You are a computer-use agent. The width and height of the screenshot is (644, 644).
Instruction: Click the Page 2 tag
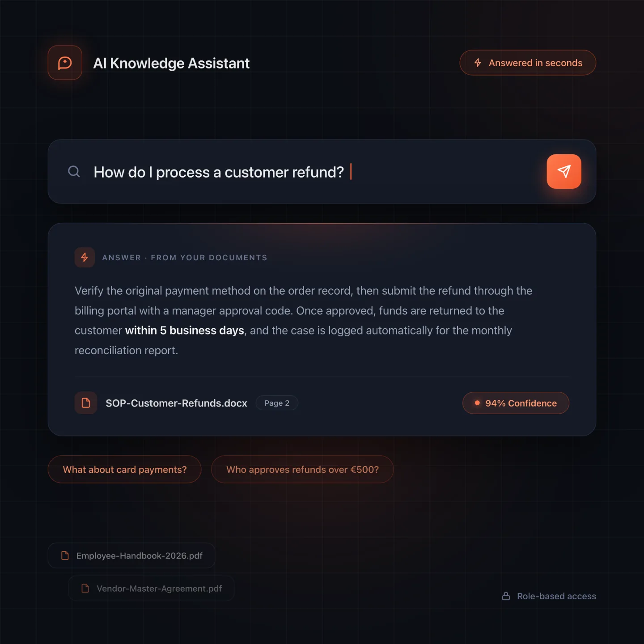[277, 403]
